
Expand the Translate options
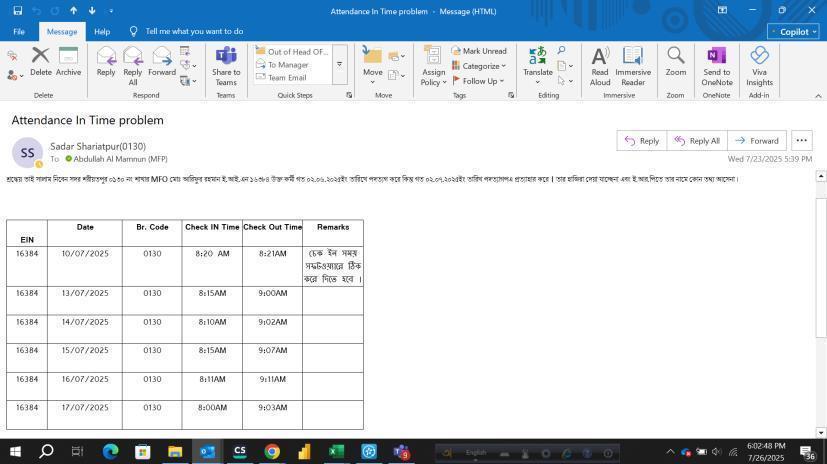538,62
